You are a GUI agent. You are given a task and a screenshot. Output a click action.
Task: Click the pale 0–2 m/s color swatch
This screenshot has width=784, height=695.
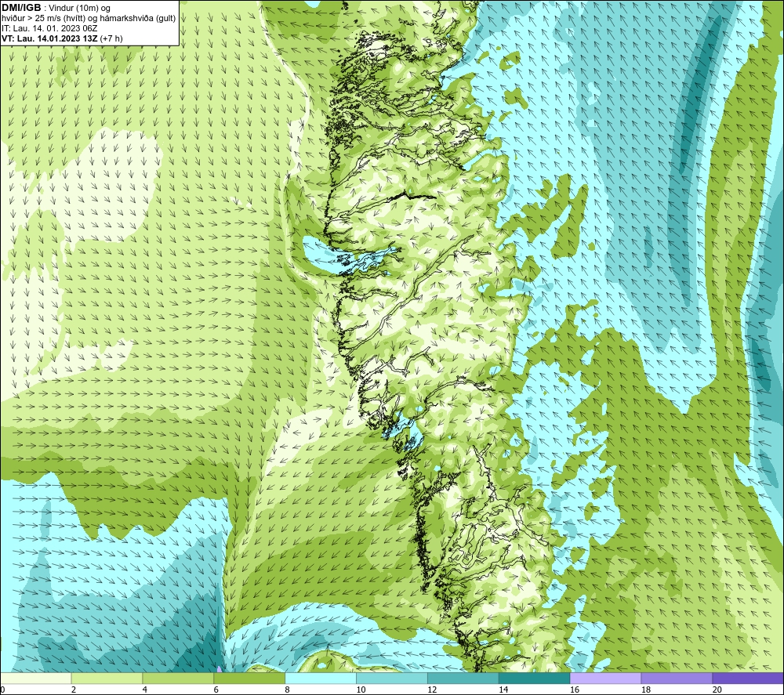(x=36, y=678)
